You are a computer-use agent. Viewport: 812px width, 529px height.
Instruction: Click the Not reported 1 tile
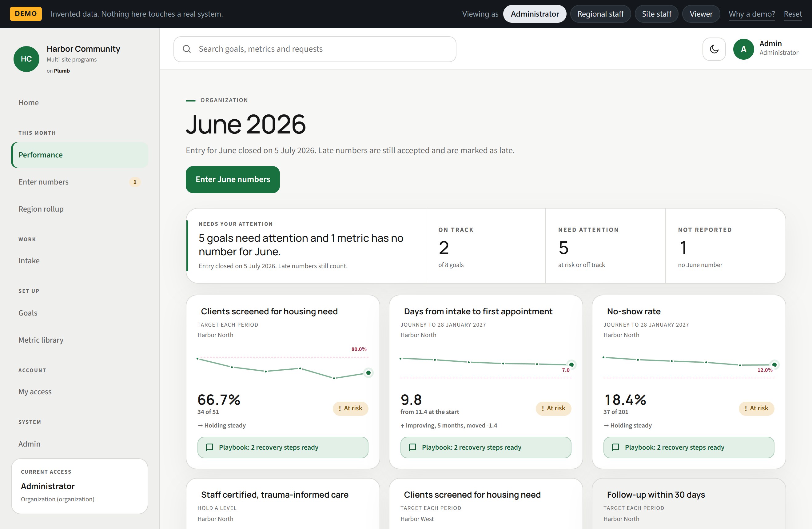(725, 245)
